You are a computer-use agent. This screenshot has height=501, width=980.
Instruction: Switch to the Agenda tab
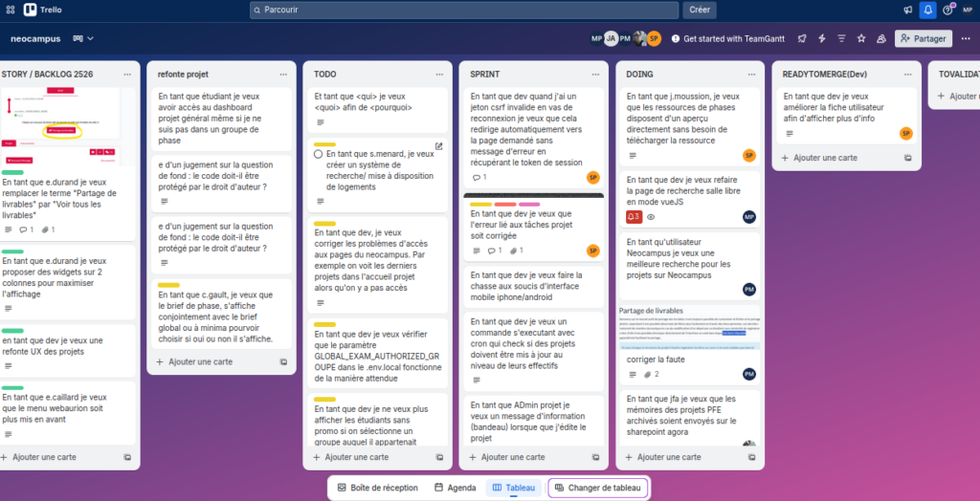click(x=455, y=488)
